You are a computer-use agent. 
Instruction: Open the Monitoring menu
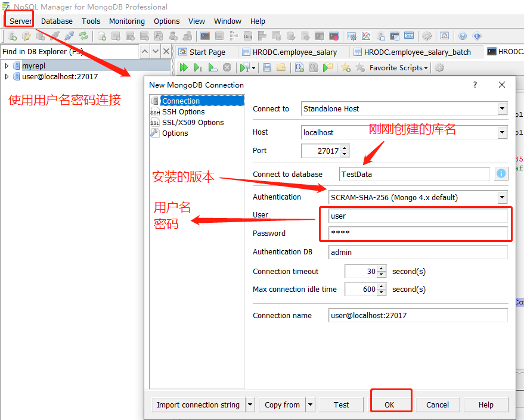[x=126, y=21]
